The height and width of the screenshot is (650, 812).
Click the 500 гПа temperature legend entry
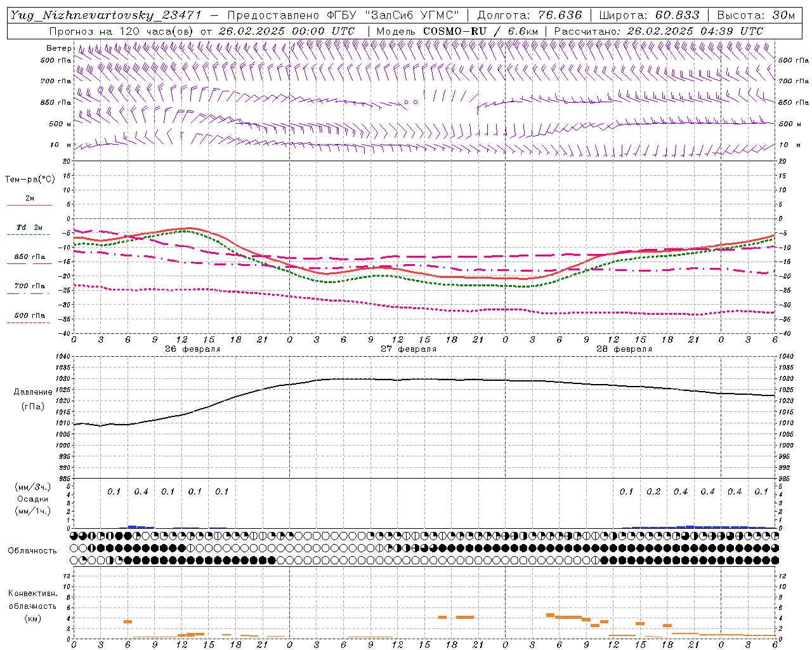coord(29,315)
